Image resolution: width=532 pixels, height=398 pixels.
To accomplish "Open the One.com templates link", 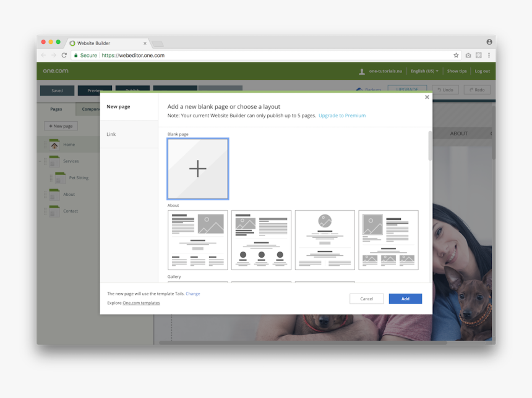I will click(141, 303).
